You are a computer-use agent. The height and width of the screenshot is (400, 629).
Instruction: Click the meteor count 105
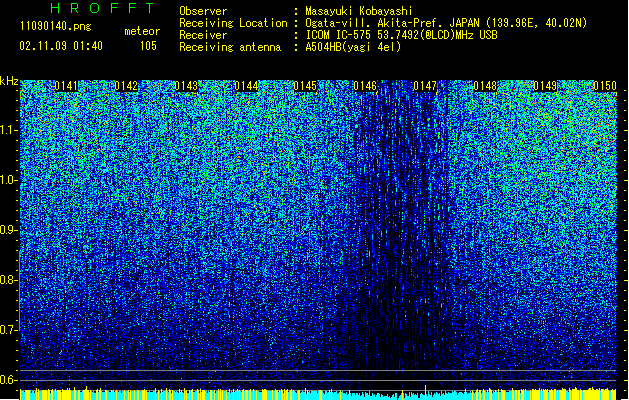click(148, 46)
